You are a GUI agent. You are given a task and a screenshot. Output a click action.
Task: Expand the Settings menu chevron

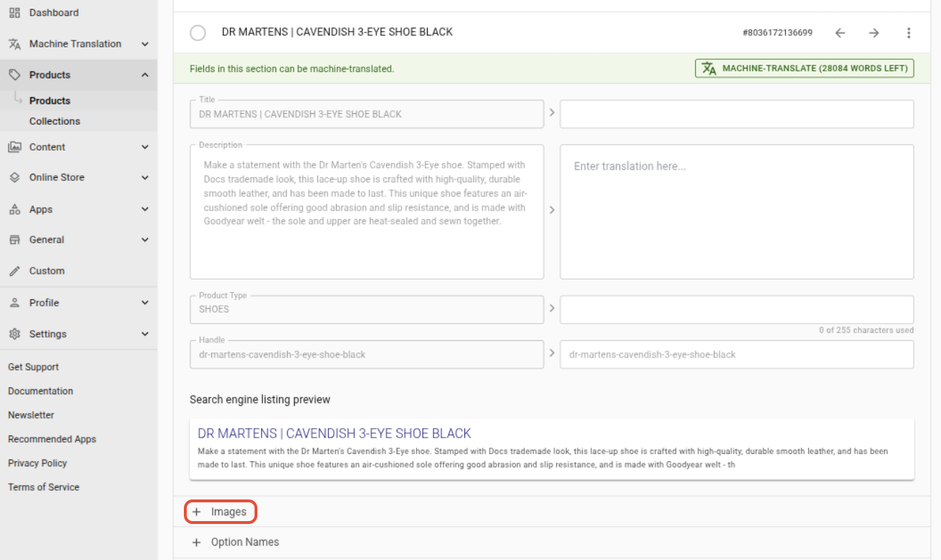pyautogui.click(x=145, y=334)
